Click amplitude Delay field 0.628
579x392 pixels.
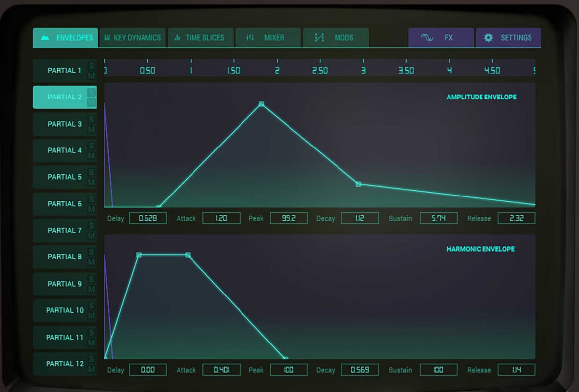tap(147, 218)
